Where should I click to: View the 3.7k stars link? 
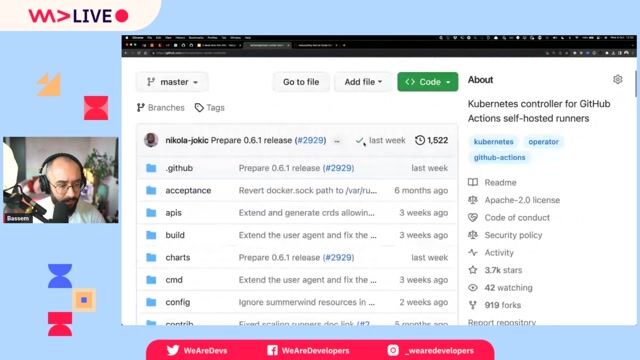click(503, 270)
